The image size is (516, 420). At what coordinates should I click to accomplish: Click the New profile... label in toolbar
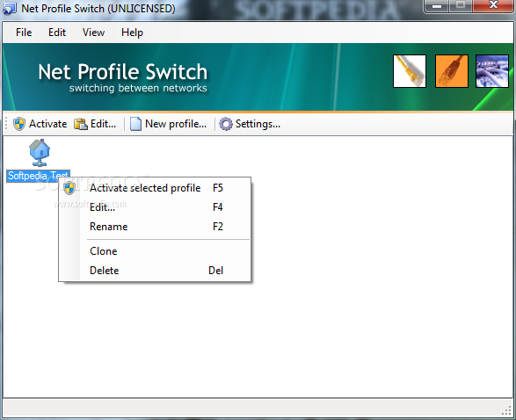[176, 124]
